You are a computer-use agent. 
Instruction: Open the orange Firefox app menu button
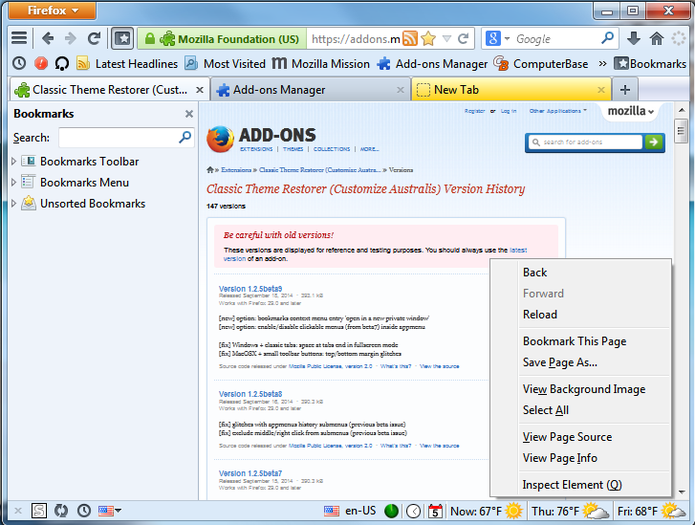tap(52, 10)
